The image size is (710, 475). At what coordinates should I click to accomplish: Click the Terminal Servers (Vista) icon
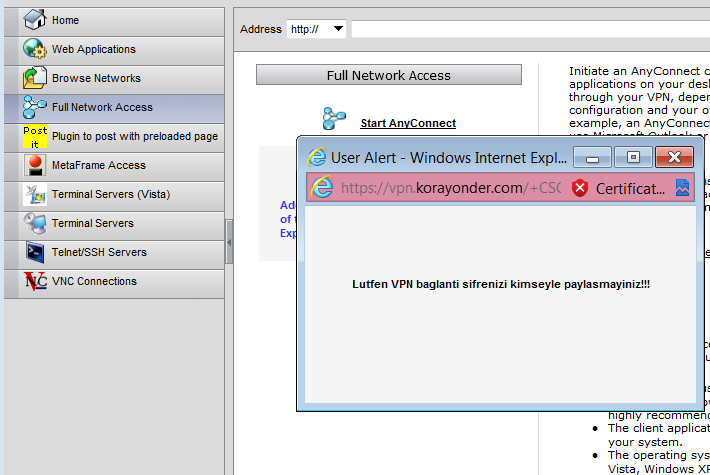(x=34, y=194)
